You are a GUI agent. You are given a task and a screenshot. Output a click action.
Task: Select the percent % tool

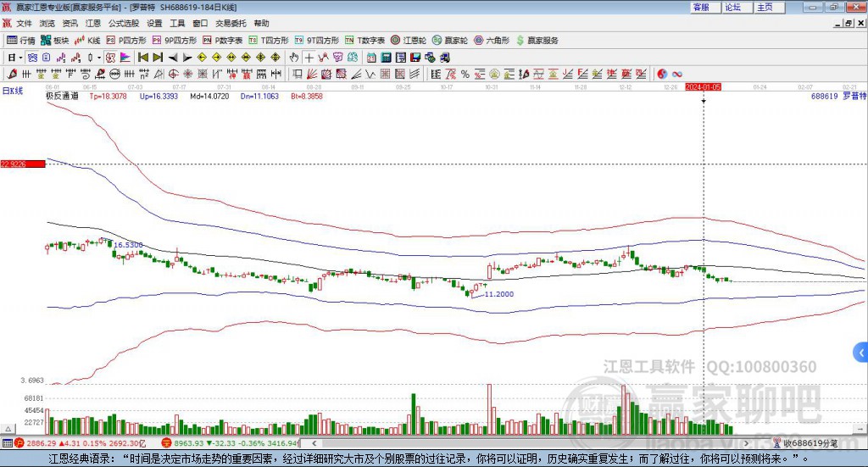465,74
